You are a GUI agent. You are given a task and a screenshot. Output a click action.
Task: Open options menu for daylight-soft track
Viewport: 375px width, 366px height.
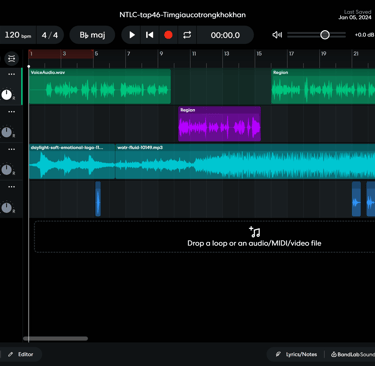[x=11, y=149]
